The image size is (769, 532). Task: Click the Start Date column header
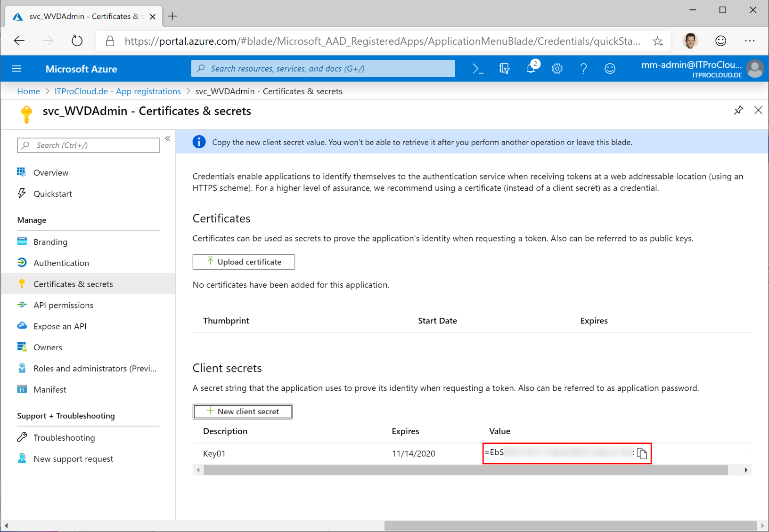coord(437,321)
